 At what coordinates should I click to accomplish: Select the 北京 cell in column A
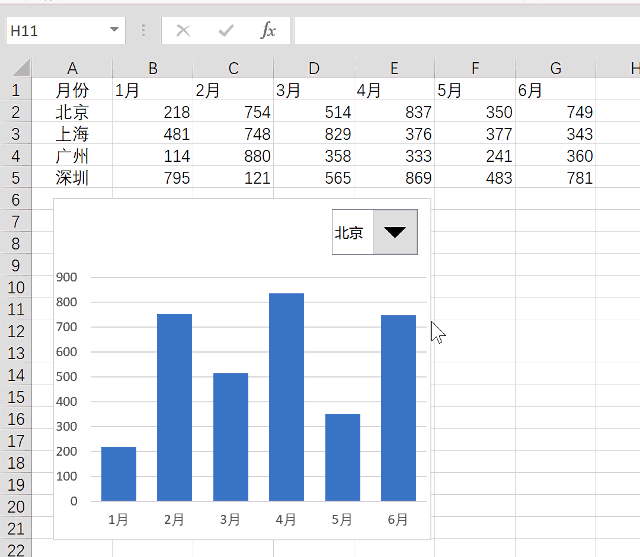pos(72,112)
